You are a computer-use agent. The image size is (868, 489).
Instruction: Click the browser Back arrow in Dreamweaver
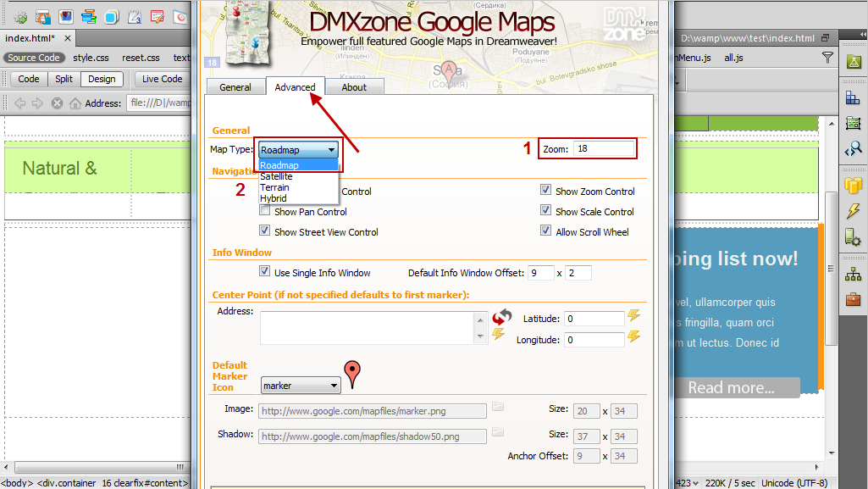[x=20, y=103]
